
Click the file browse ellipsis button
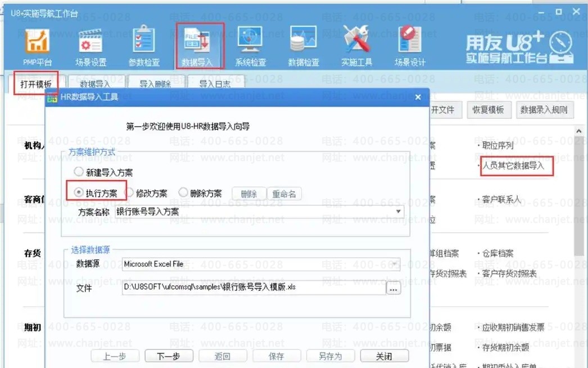point(393,288)
